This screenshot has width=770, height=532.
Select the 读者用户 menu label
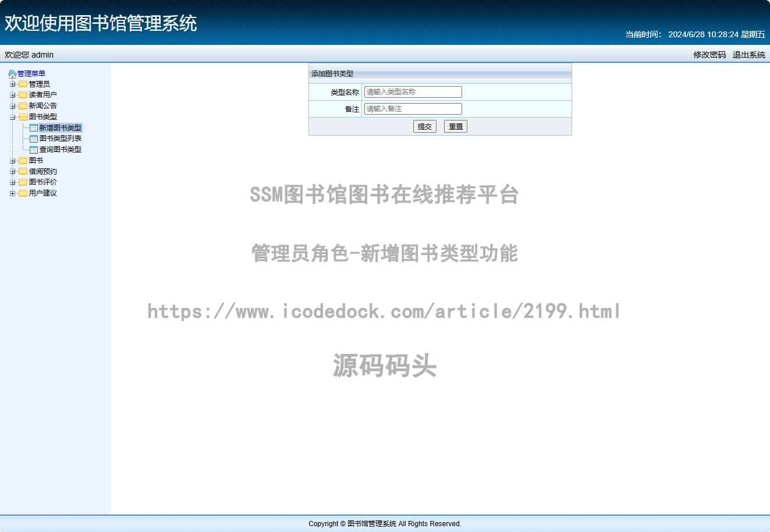43,95
